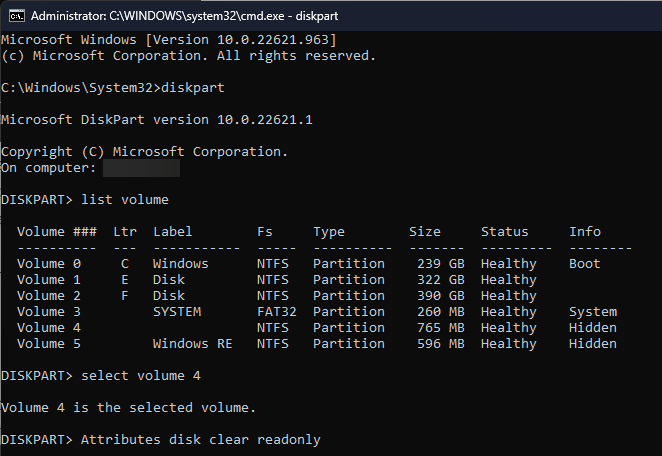Click 'Volume 5' in the table
The height and width of the screenshot is (456, 662).
(x=49, y=344)
